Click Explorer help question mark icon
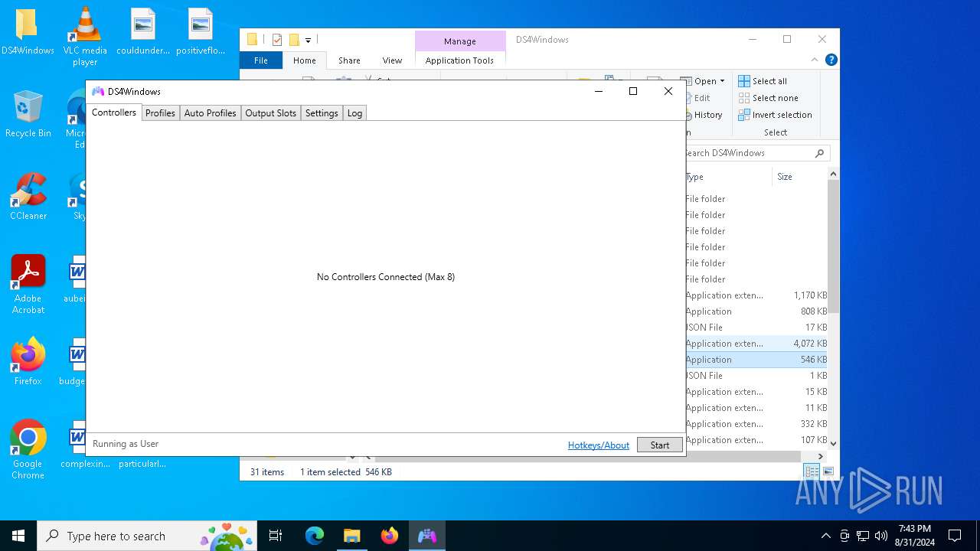980x551 pixels. point(831,60)
